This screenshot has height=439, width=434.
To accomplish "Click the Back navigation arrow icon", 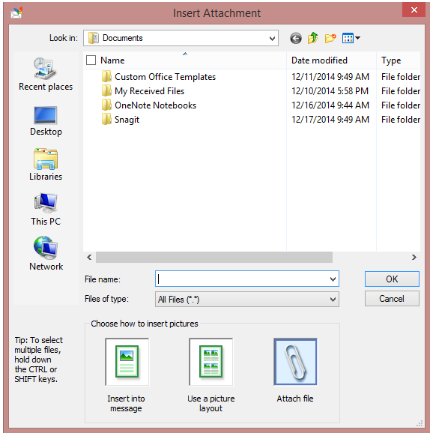I will click(295, 38).
